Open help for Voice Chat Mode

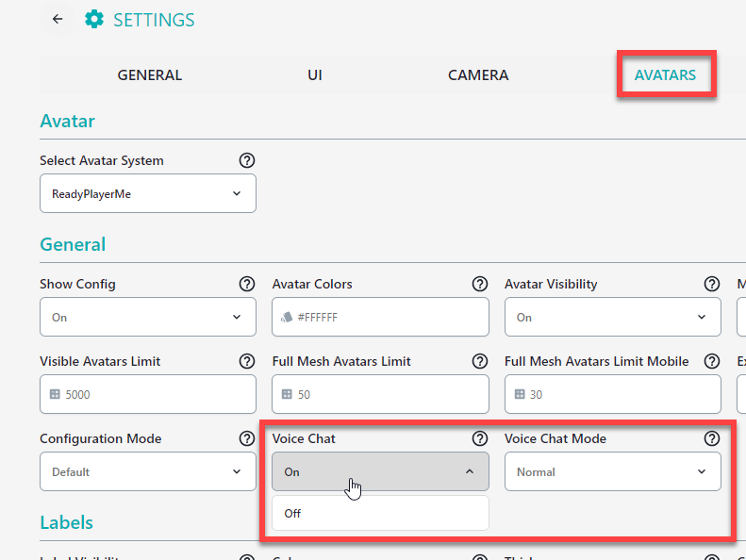pos(712,438)
